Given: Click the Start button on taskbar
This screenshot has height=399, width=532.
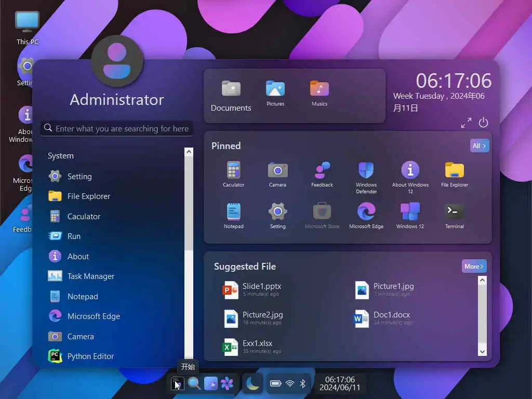Looking at the screenshot, I should click(177, 384).
